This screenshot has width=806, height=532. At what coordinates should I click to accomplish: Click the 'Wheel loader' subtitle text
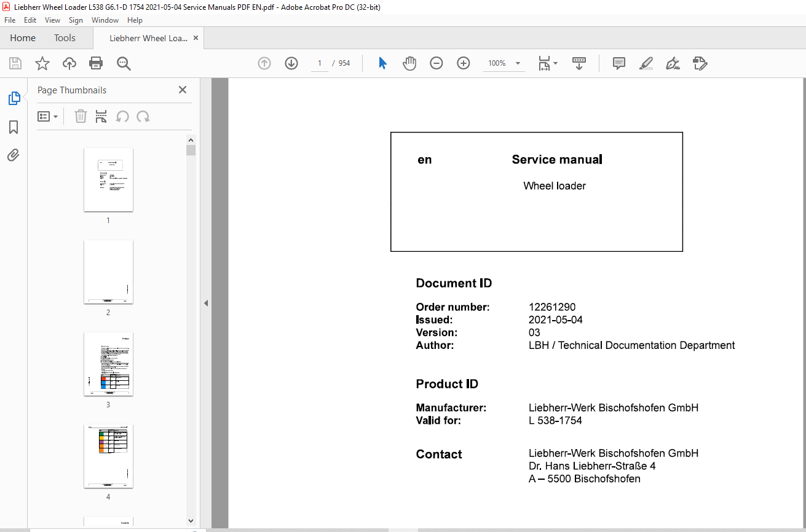pyautogui.click(x=555, y=186)
